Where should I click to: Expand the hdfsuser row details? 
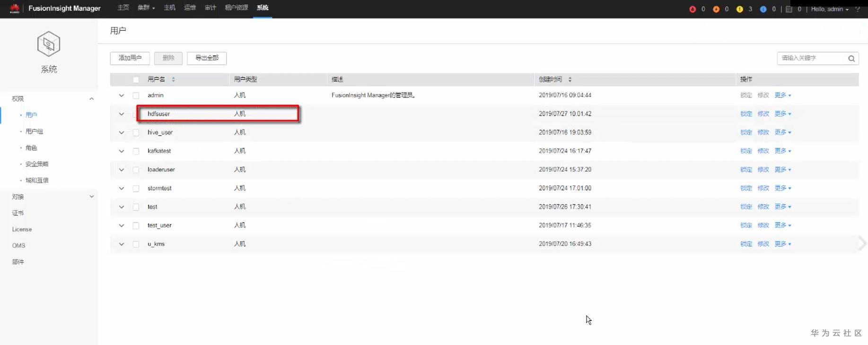click(x=122, y=114)
